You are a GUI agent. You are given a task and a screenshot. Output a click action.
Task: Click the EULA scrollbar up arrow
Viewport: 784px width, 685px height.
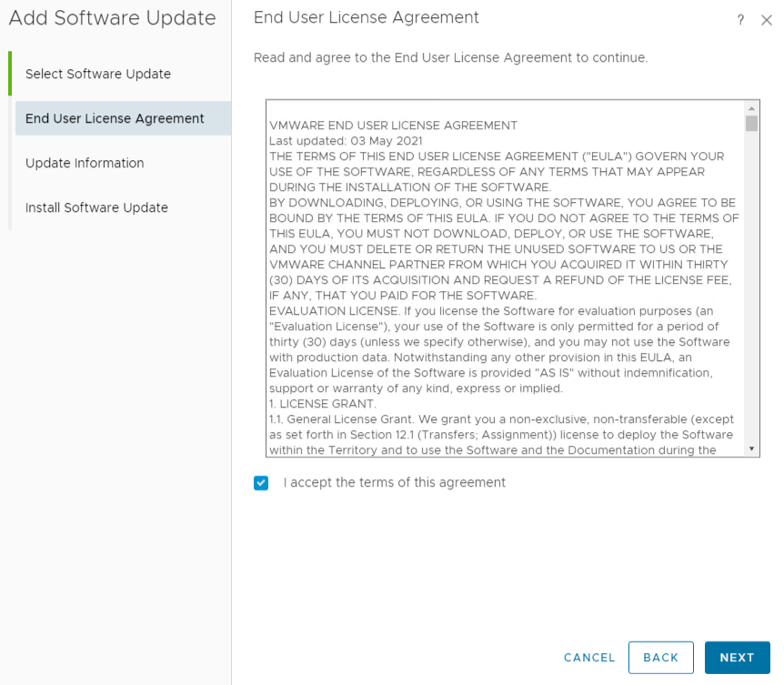click(x=751, y=106)
